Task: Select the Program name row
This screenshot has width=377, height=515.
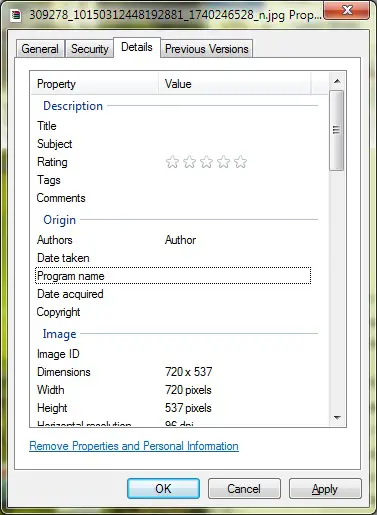Action: tap(173, 276)
